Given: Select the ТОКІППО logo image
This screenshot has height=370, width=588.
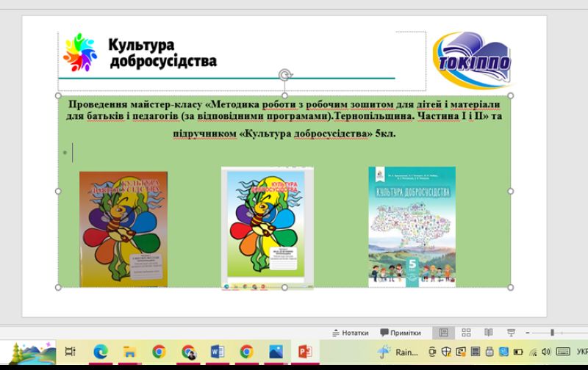Looking at the screenshot, I should [x=472, y=60].
